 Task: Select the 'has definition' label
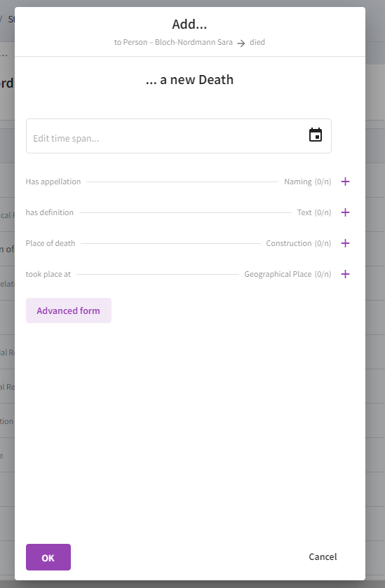point(50,212)
